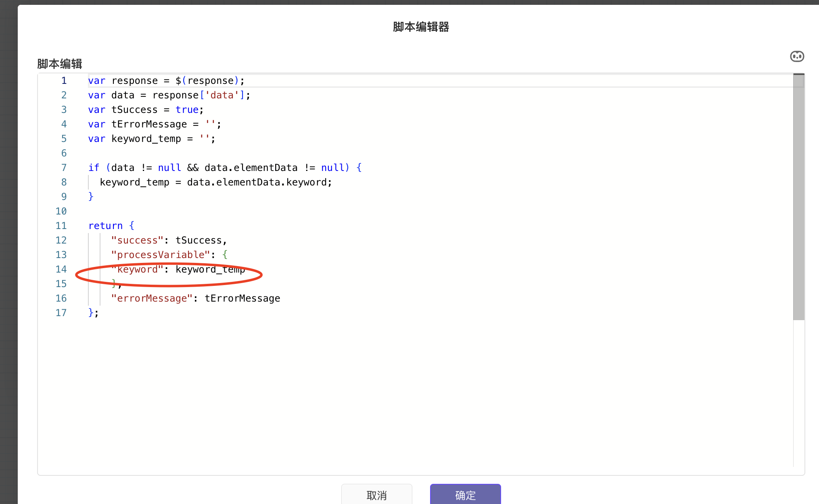Click the AI assistant robot icon
Viewport: 819px width, 504px height.
click(x=797, y=56)
